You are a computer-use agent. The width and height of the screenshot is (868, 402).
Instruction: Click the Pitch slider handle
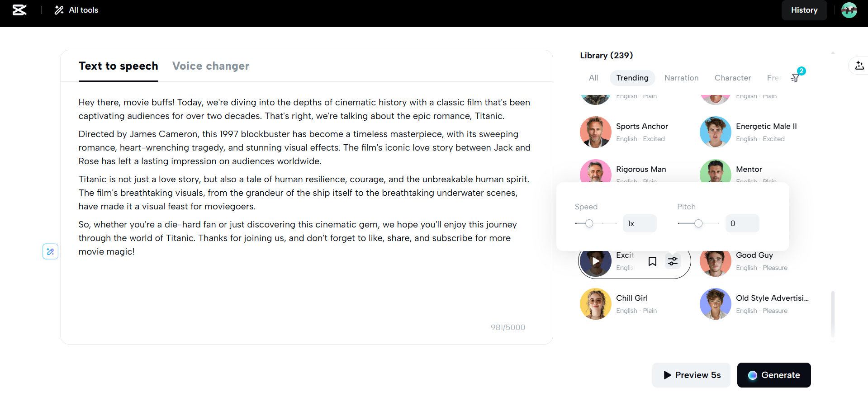(698, 223)
